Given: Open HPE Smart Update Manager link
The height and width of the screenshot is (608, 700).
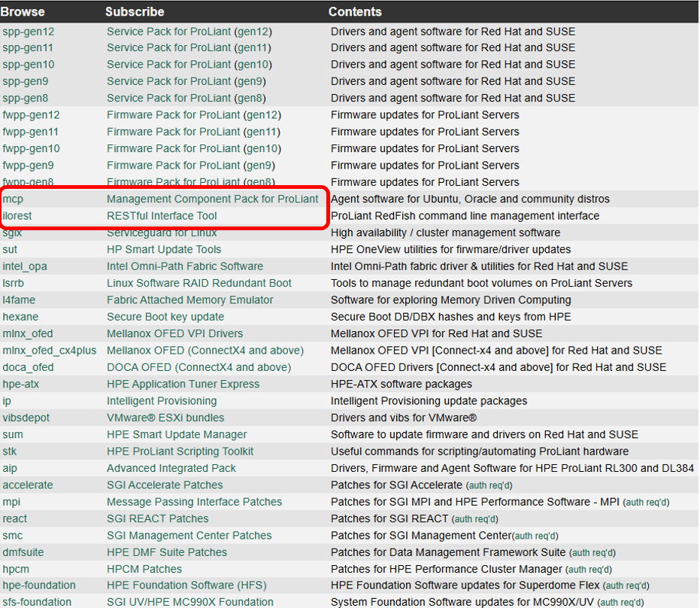Looking at the screenshot, I should pos(177,435).
